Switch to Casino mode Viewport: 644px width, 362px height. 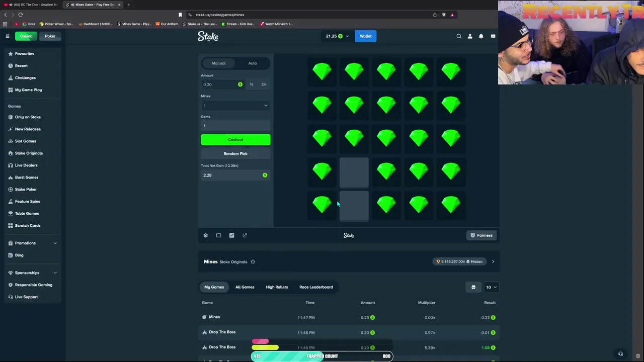tap(26, 36)
